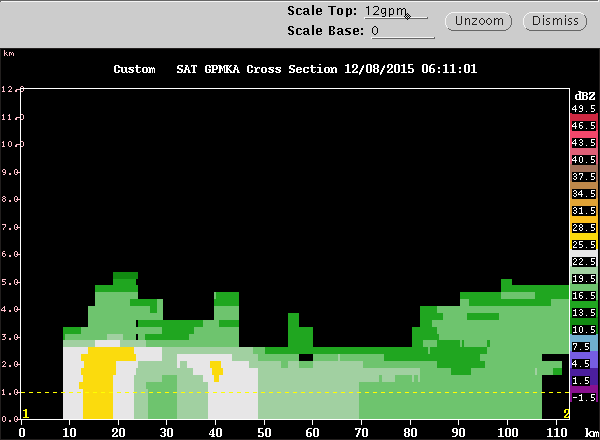Click the dBZ legend header label

click(x=585, y=96)
